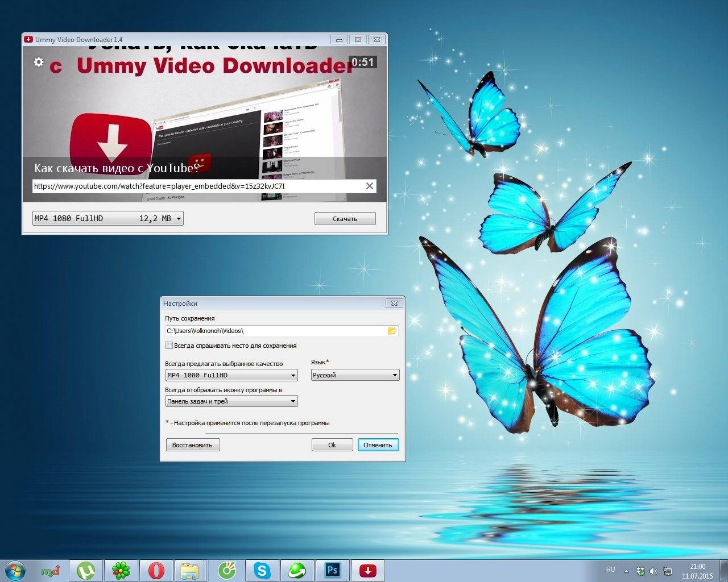728x582 pixels.
Task: Open the Панель задач и трей dropdown
Action: click(x=231, y=401)
